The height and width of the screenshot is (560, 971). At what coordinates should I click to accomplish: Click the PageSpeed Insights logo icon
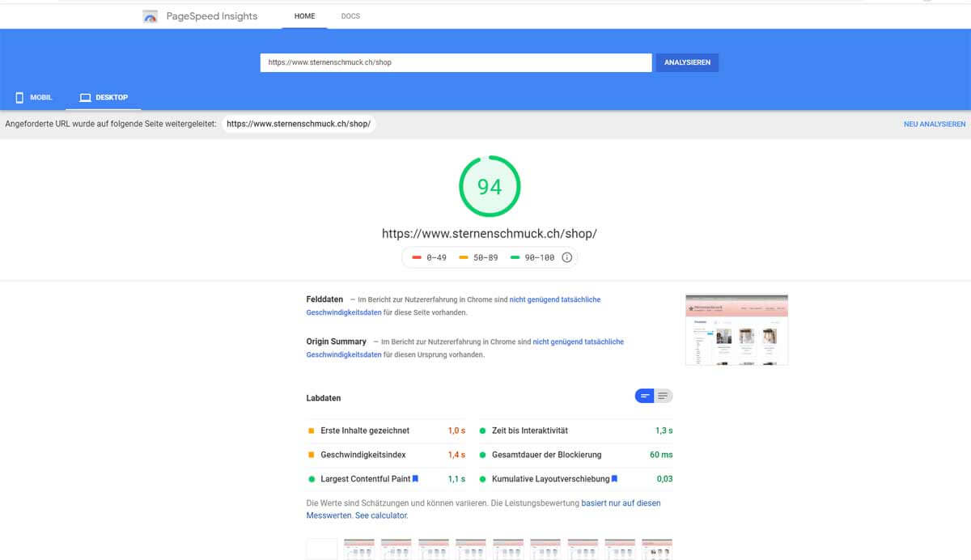click(x=150, y=16)
